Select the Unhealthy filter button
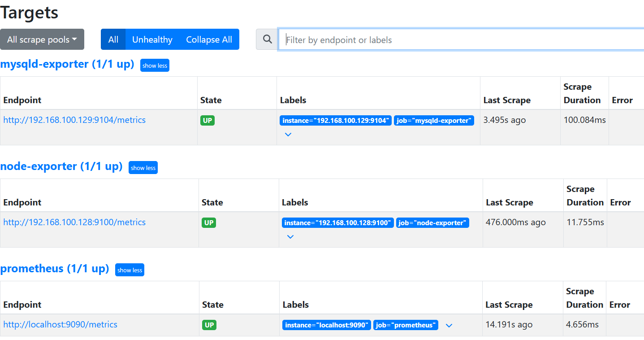 152,39
